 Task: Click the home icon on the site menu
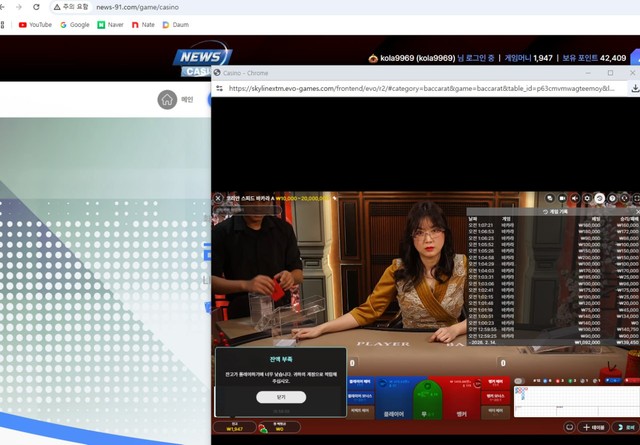click(167, 99)
